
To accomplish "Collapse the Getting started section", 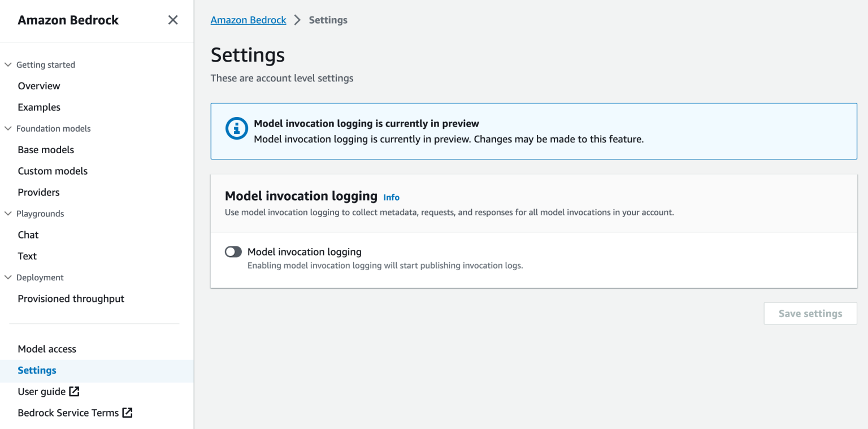I will point(8,64).
